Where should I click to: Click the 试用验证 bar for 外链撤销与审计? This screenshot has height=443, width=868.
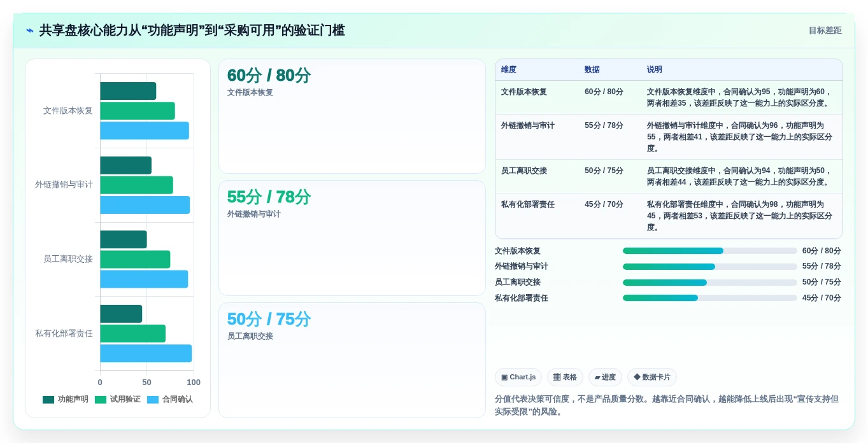tap(136, 185)
